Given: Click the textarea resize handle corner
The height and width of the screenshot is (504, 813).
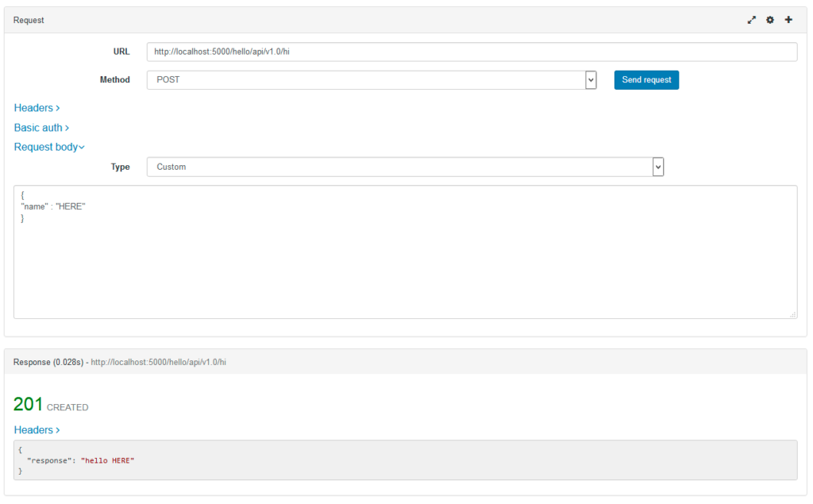Looking at the screenshot, I should click(792, 314).
